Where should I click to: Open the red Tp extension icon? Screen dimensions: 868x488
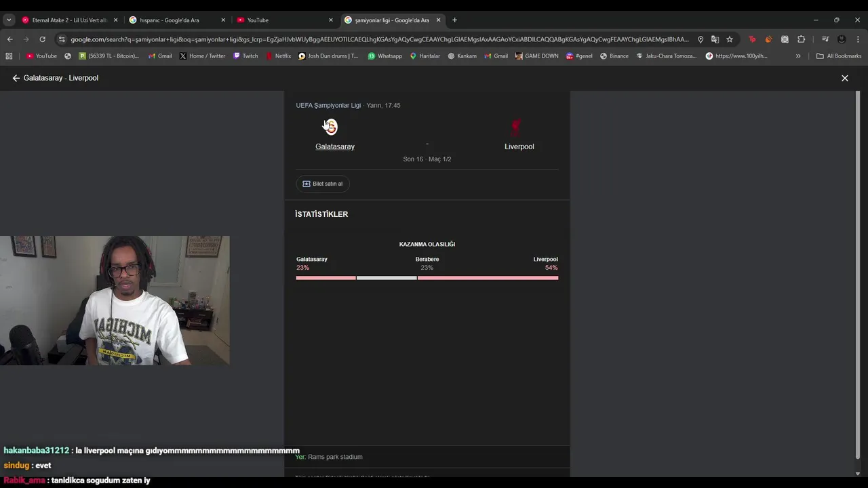tap(752, 39)
